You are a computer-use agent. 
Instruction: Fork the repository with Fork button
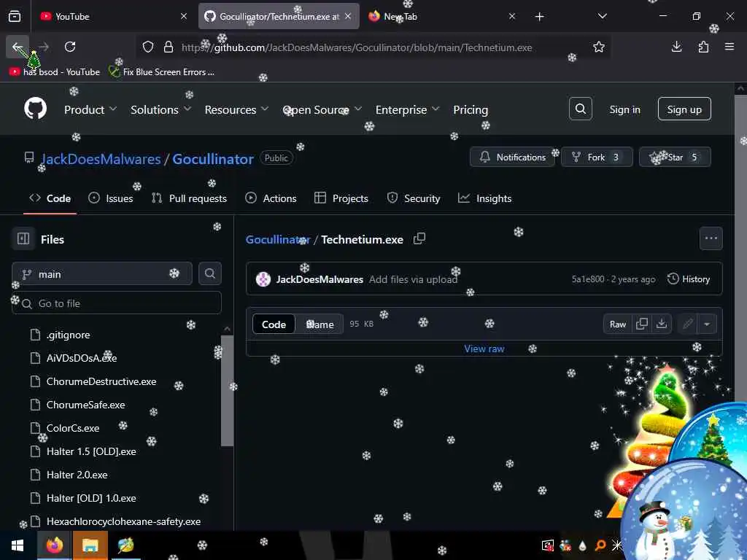pos(597,157)
